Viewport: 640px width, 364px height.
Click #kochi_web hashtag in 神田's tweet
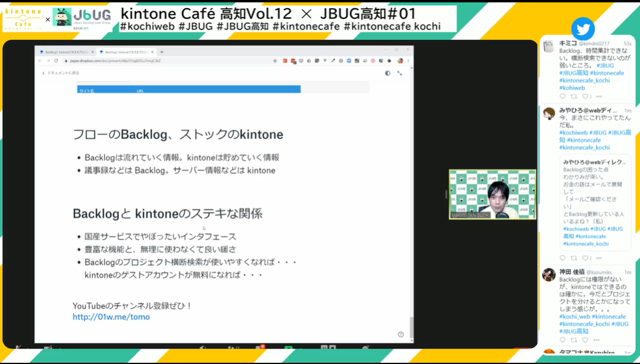[574, 316]
